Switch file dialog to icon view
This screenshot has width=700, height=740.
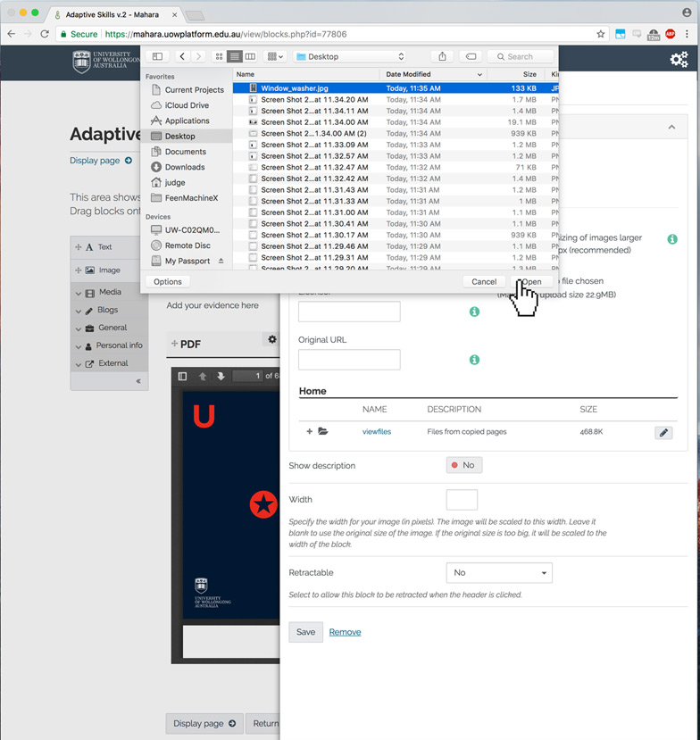pos(219,56)
